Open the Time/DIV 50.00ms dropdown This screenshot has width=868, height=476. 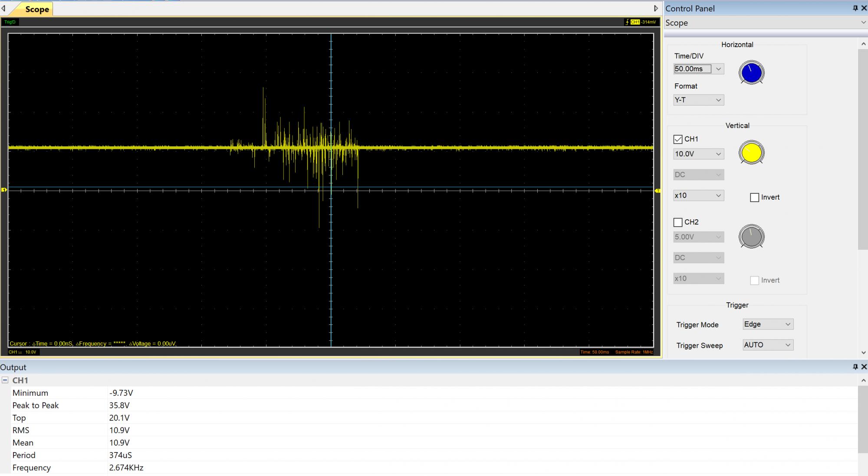(x=718, y=69)
